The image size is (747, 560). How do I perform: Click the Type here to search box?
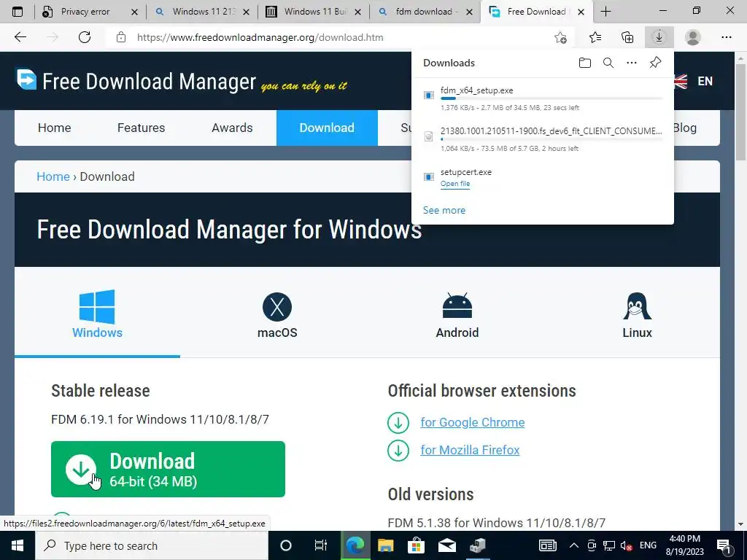[x=152, y=545]
